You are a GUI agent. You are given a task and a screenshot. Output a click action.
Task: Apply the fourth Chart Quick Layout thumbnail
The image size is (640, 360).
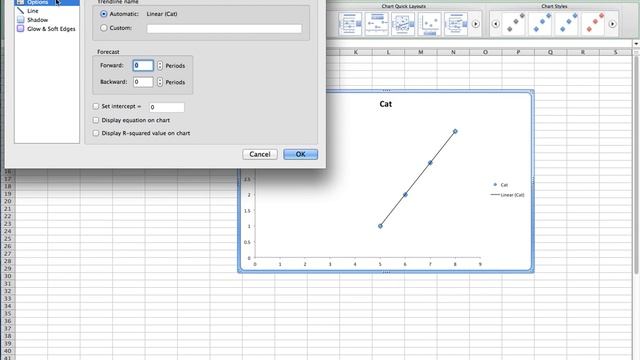click(429, 24)
